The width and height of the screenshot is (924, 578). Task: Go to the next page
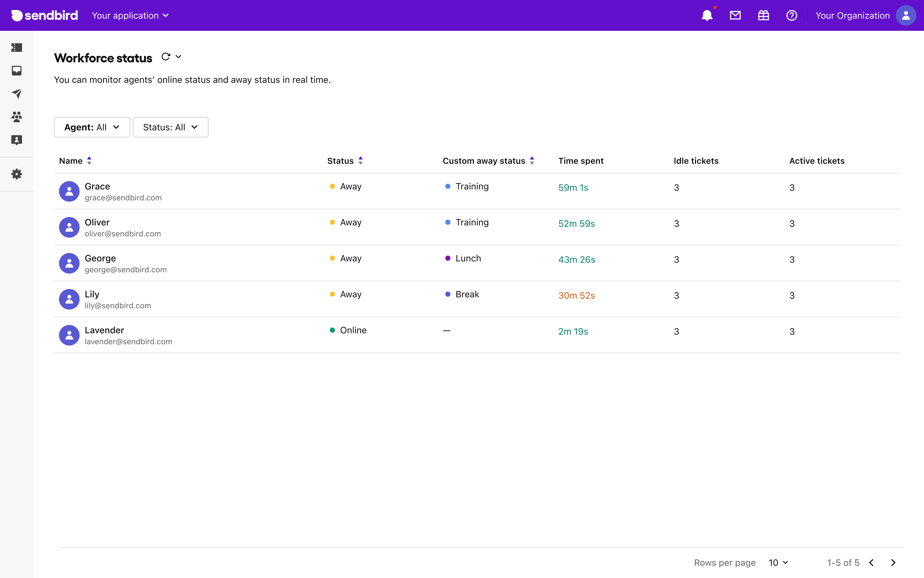pyautogui.click(x=893, y=562)
